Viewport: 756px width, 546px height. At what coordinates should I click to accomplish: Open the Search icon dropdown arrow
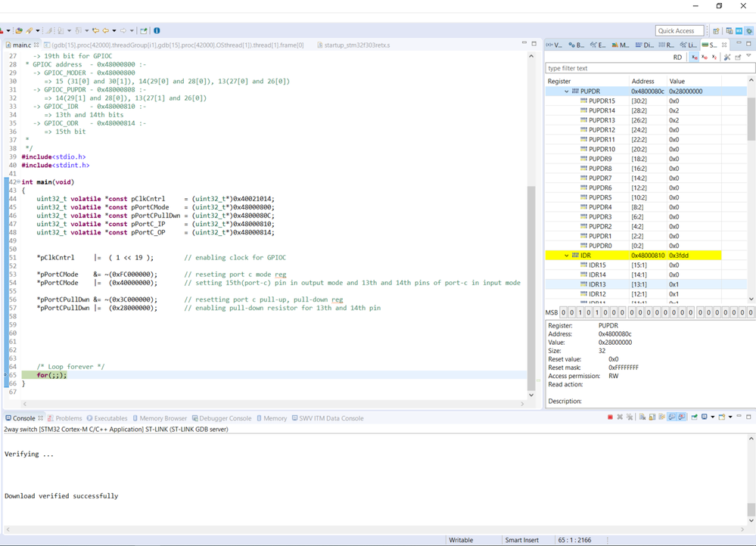pos(38,30)
